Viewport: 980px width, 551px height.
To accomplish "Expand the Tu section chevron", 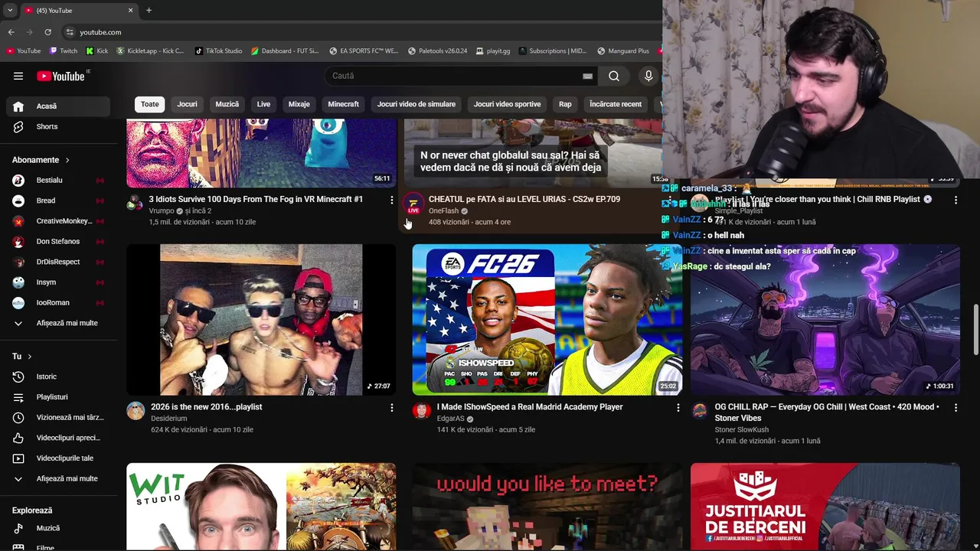I will 30,357.
